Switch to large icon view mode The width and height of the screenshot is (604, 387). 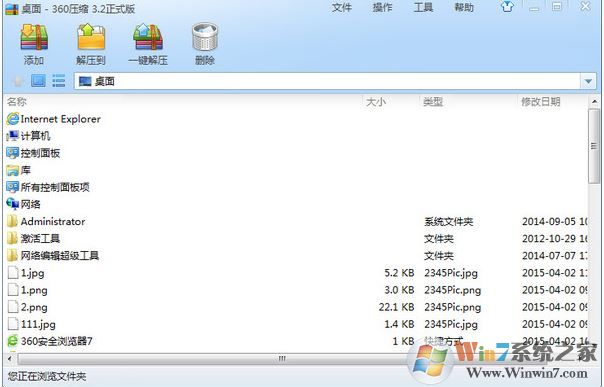point(38,81)
